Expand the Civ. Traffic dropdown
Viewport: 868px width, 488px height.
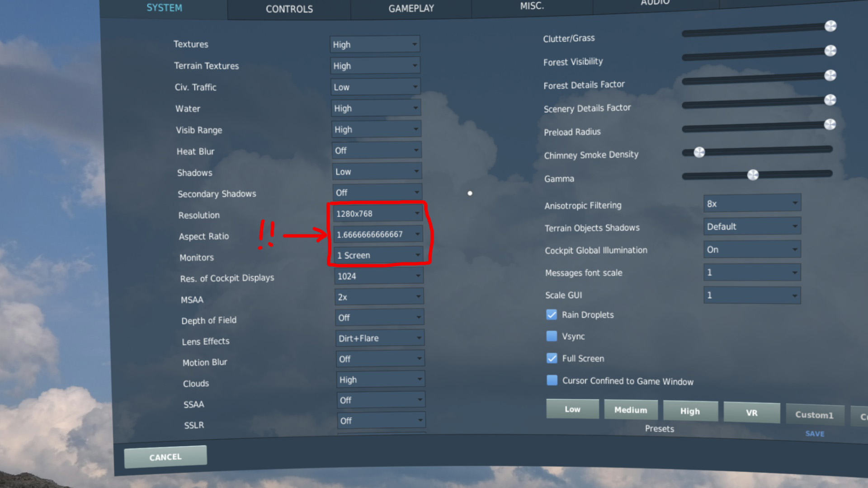pos(375,87)
